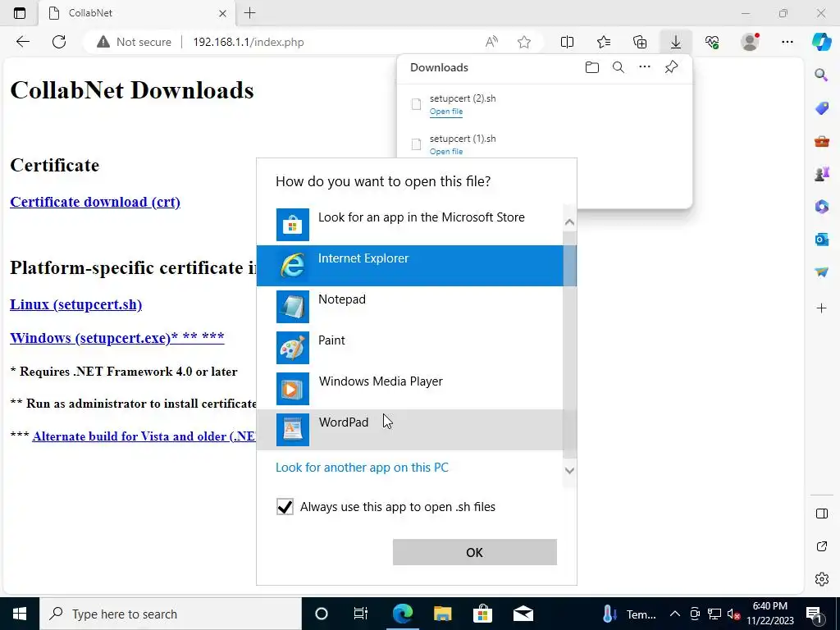Image resolution: width=840 pixels, height=630 pixels.
Task: Open the Favorites list icon
Action: (x=604, y=42)
